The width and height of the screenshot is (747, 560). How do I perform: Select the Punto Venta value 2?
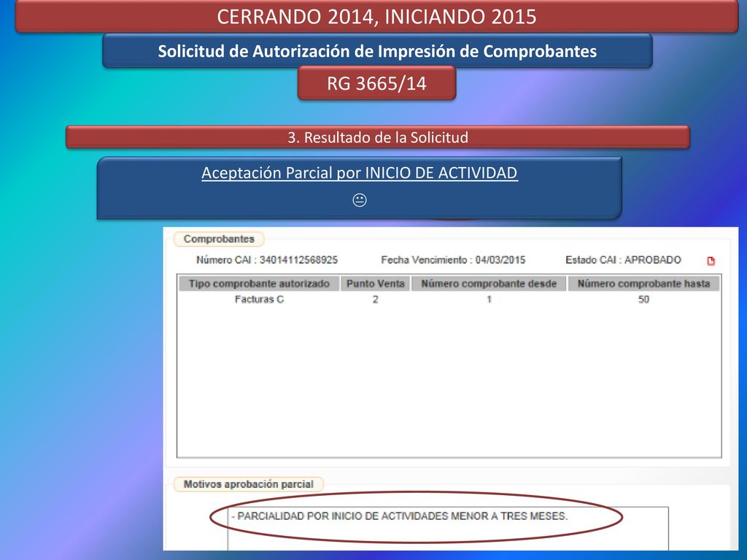(x=376, y=300)
